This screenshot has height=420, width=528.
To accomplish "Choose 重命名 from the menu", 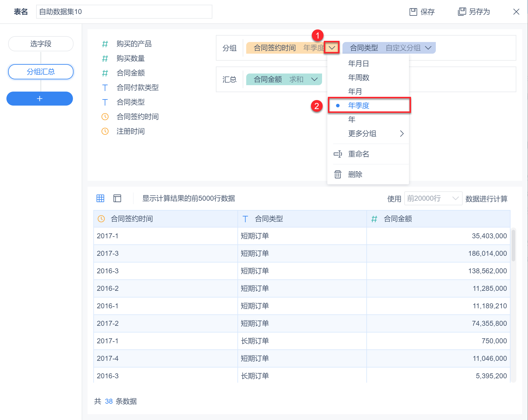I will pyautogui.click(x=368, y=154).
